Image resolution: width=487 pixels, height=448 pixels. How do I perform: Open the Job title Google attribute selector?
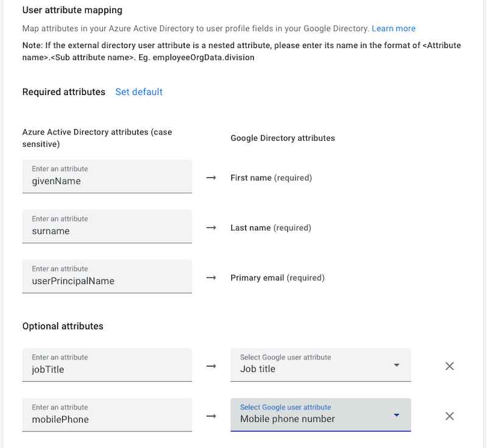[310, 365]
